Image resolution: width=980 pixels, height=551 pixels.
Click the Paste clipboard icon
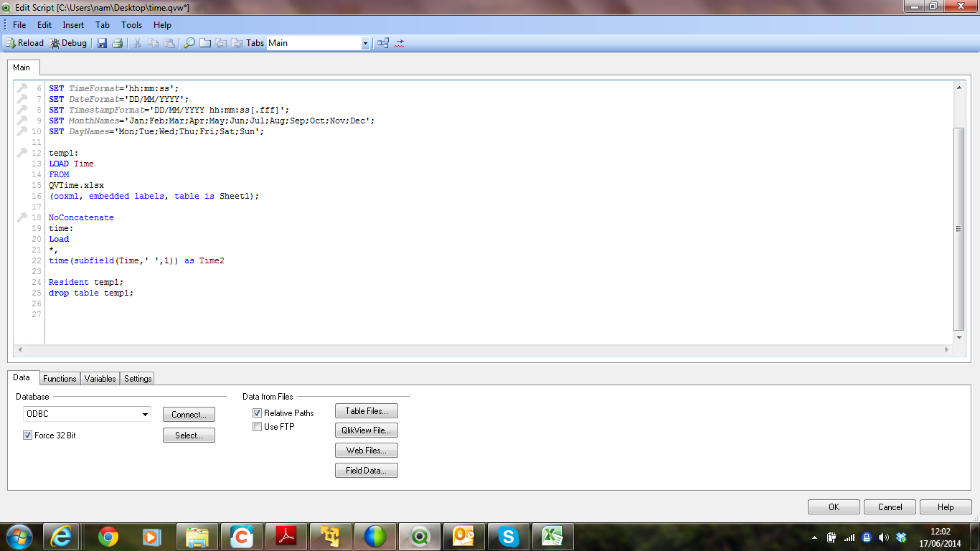coord(169,43)
